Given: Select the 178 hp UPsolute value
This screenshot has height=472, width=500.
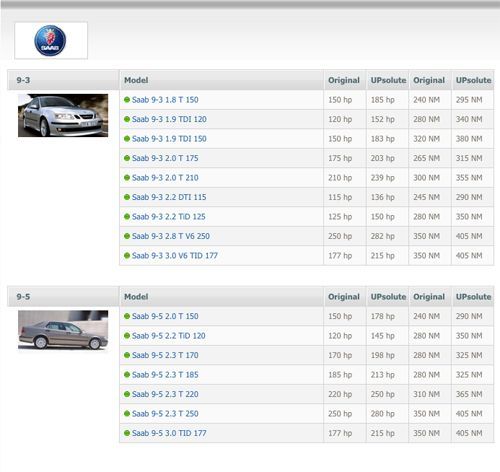Looking at the screenshot, I should 383,316.
